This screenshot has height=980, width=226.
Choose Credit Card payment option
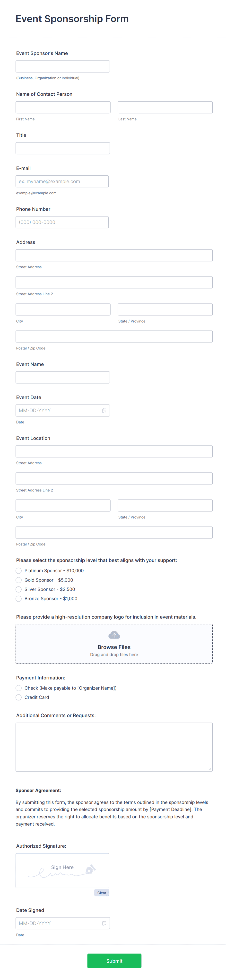(19, 697)
